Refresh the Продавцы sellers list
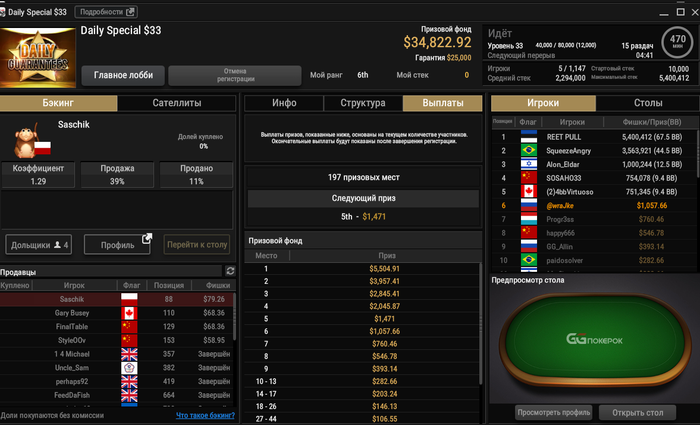Screen dimensions: 700x425 point(230,271)
